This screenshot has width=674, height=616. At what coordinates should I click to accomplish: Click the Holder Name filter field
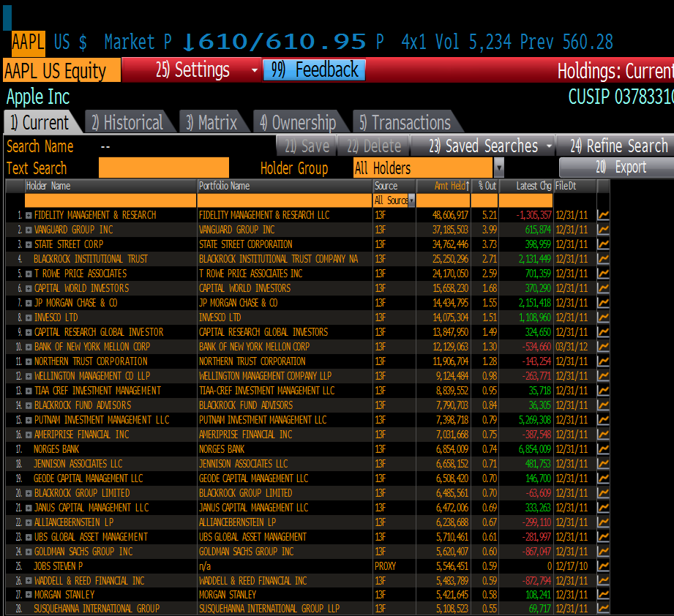pos(111,200)
